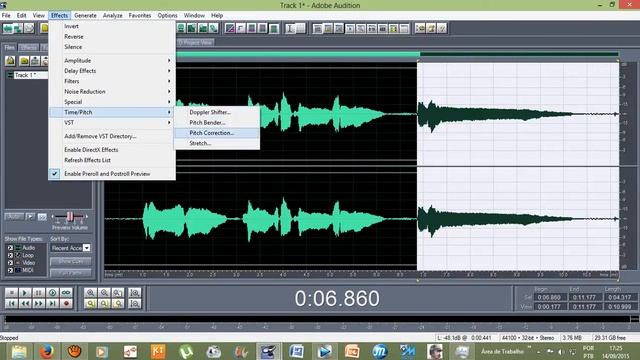Image resolution: width=640 pixels, height=360 pixels.
Task: Click the Import File icon in Files panel
Action: click(x=10, y=61)
